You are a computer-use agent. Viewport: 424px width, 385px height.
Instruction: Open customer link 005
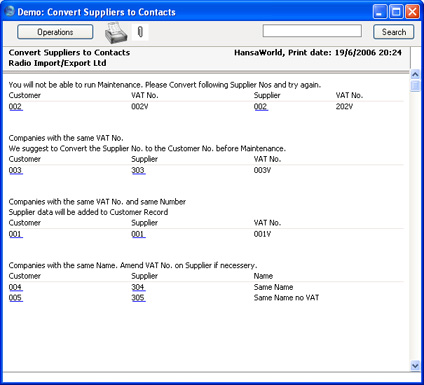16,298
